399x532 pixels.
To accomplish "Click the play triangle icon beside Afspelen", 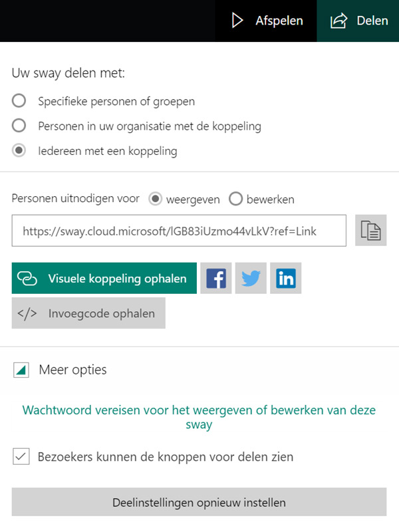I will pos(237,21).
